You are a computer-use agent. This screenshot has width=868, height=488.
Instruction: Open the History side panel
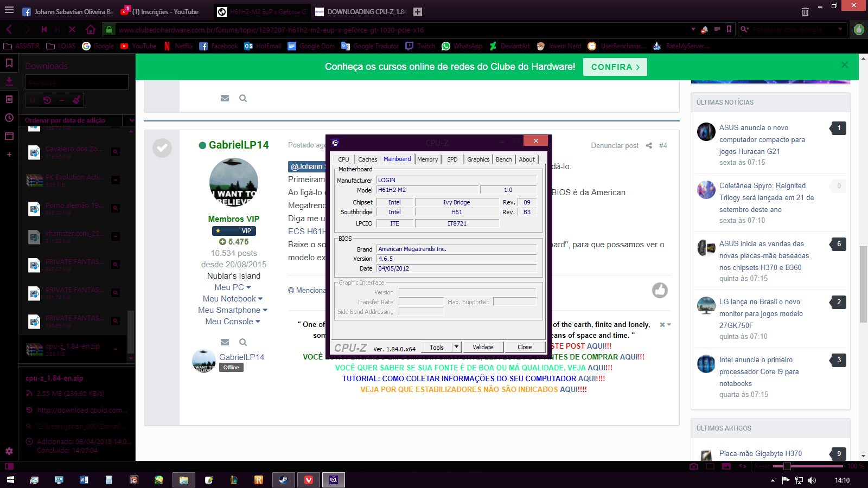pyautogui.click(x=9, y=118)
